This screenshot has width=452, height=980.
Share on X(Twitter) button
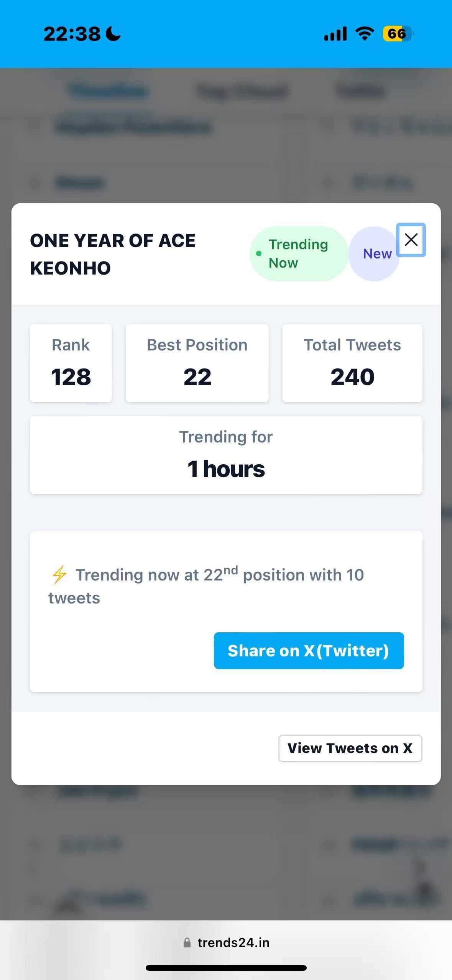click(x=309, y=651)
